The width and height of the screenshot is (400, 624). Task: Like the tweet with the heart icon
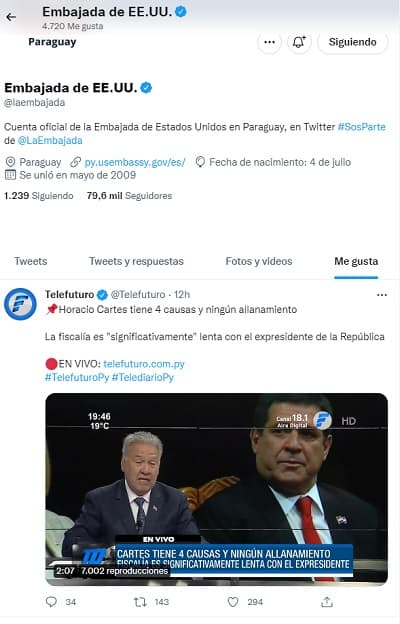click(x=233, y=602)
